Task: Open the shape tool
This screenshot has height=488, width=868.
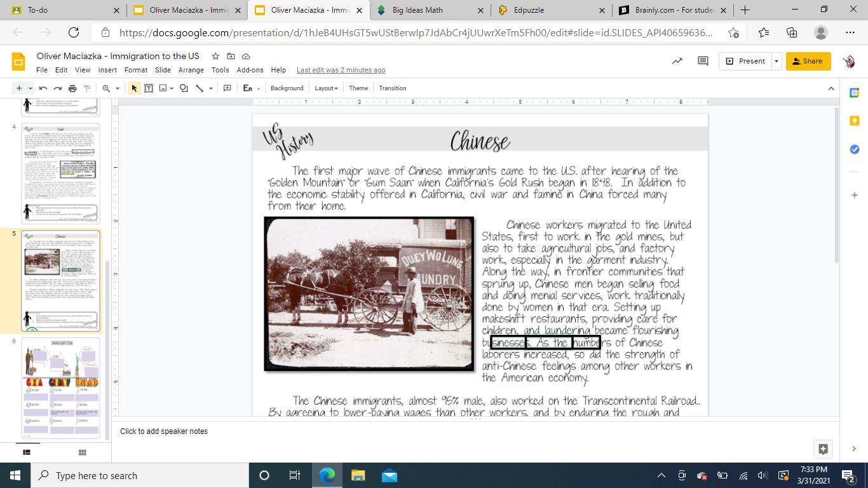Action: 184,88
